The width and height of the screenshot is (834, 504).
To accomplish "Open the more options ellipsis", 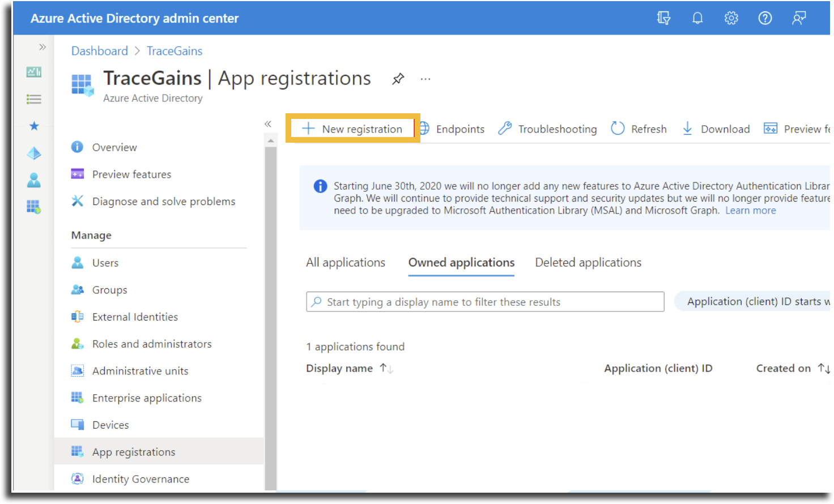I will click(425, 79).
